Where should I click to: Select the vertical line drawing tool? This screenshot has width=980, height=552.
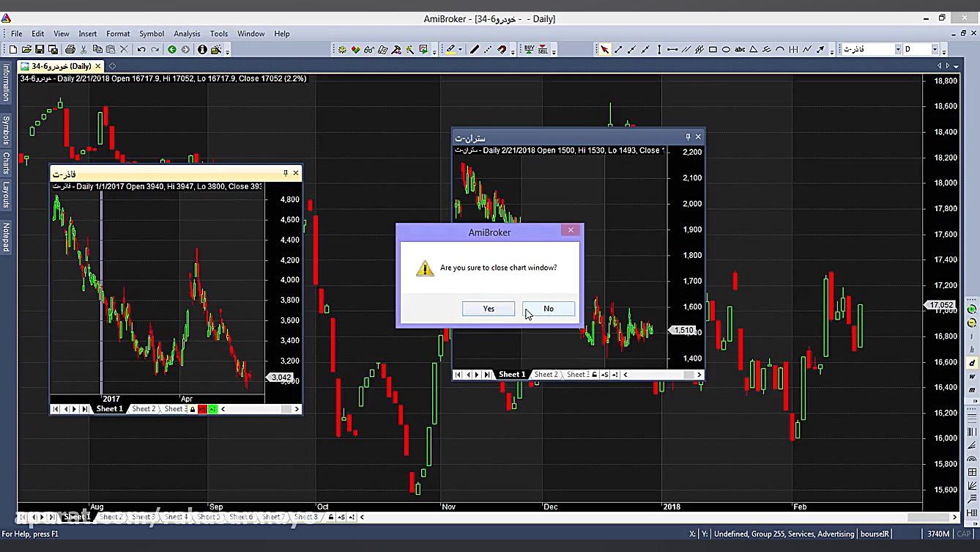(659, 50)
